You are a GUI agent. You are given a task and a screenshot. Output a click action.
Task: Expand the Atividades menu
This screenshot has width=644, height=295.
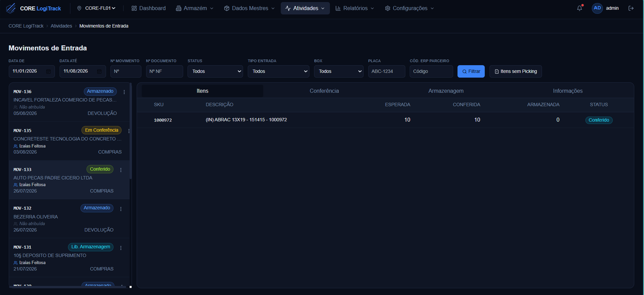tap(305, 8)
